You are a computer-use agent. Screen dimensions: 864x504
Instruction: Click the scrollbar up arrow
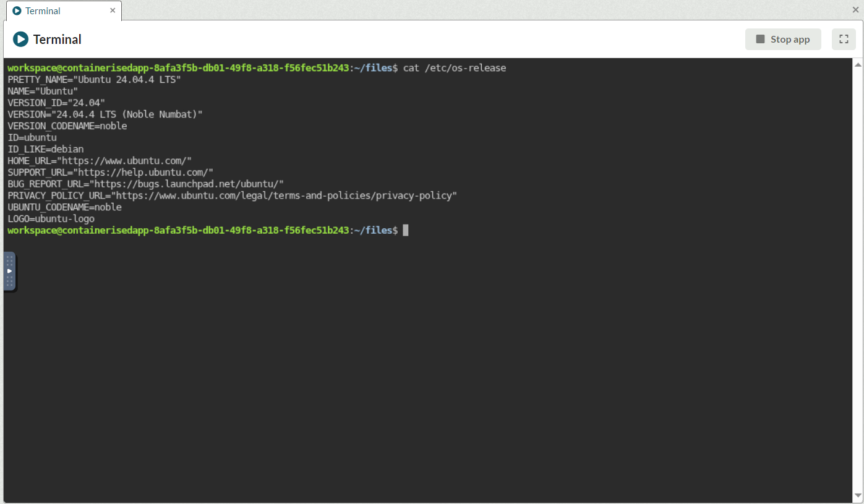pos(857,63)
